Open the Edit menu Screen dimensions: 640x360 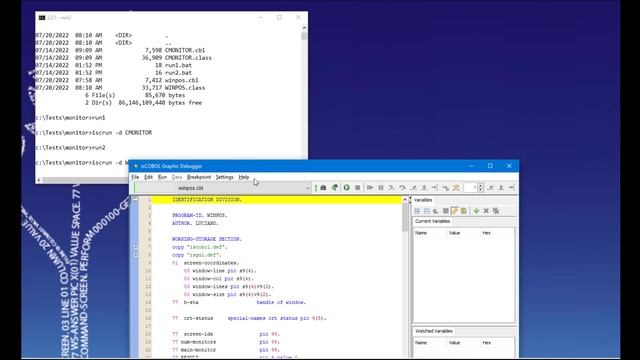click(149, 177)
